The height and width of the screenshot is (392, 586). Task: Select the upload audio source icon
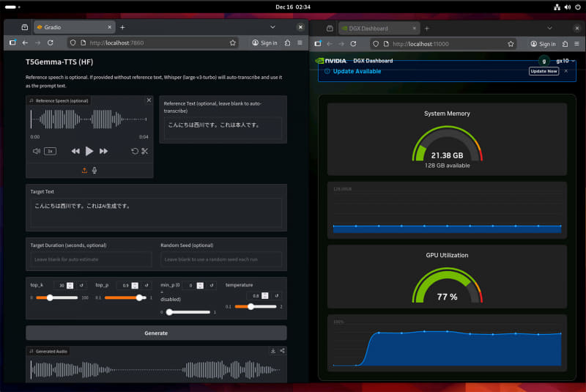pos(84,171)
